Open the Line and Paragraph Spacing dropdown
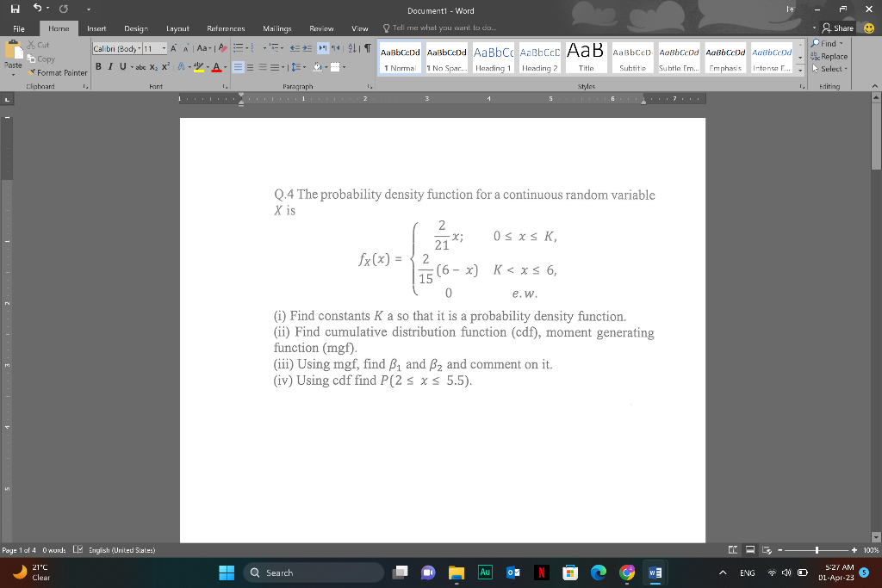The width and height of the screenshot is (882, 588). [298, 65]
